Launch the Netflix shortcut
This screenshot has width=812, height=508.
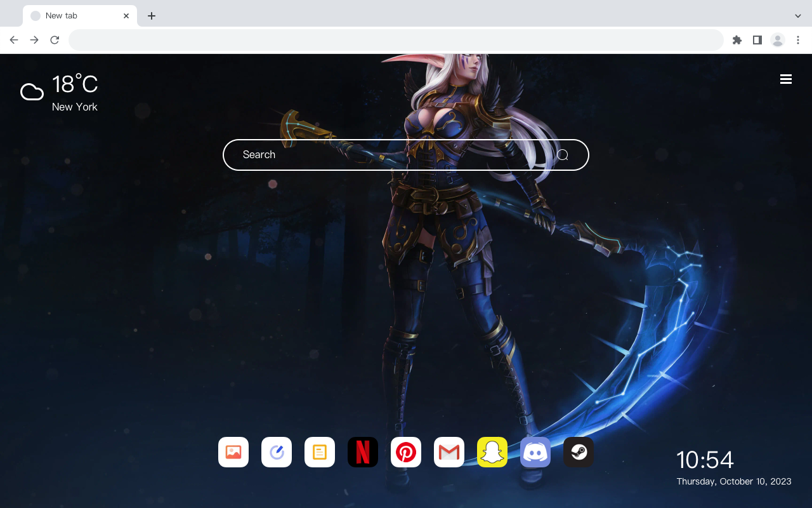click(363, 452)
